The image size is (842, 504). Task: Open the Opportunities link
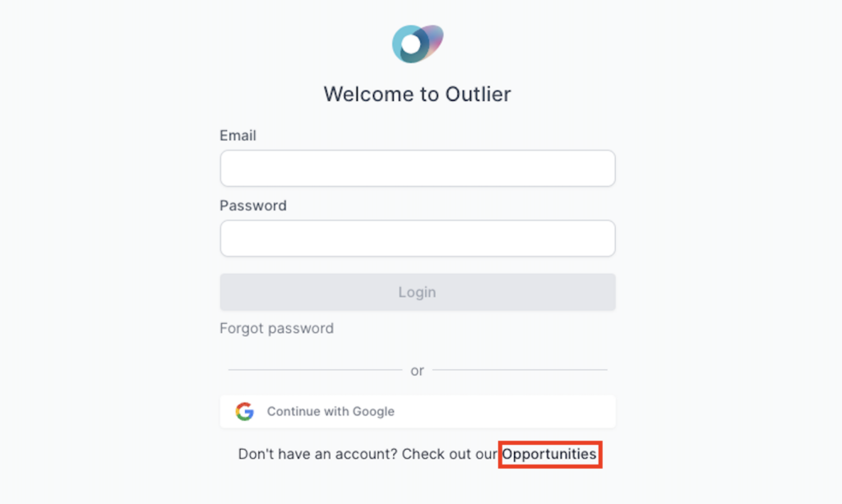pos(549,454)
